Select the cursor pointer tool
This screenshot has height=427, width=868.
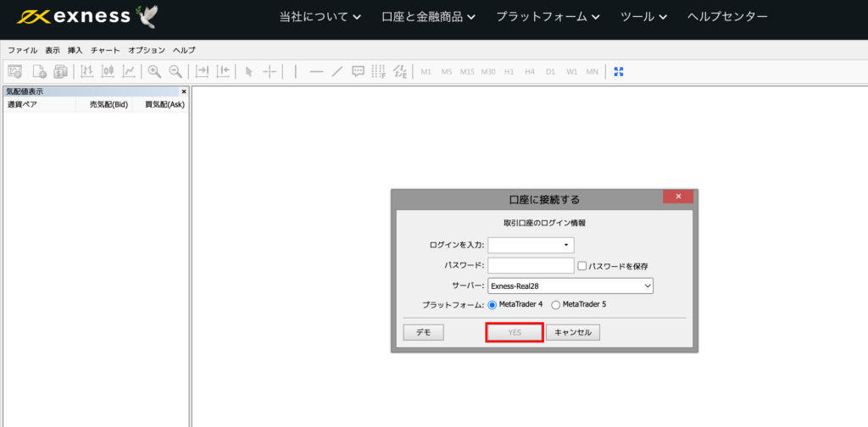click(248, 71)
